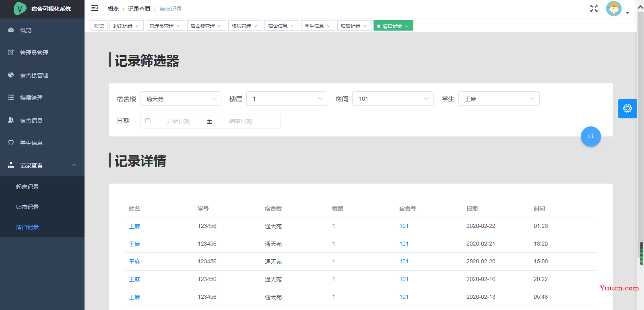The width and height of the screenshot is (644, 310).
Task: Open 宿舍楼管理 in the sidebar
Action: coord(42,75)
